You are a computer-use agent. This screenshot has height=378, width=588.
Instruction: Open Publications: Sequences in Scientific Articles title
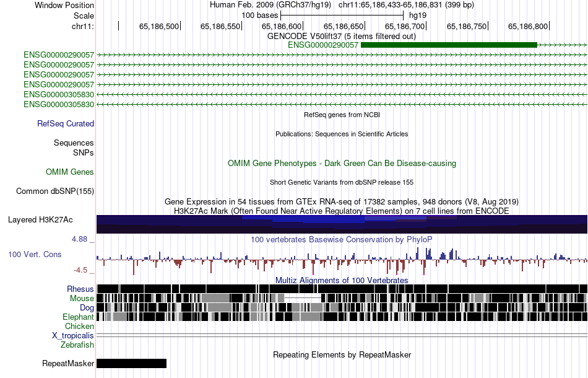[x=342, y=134]
